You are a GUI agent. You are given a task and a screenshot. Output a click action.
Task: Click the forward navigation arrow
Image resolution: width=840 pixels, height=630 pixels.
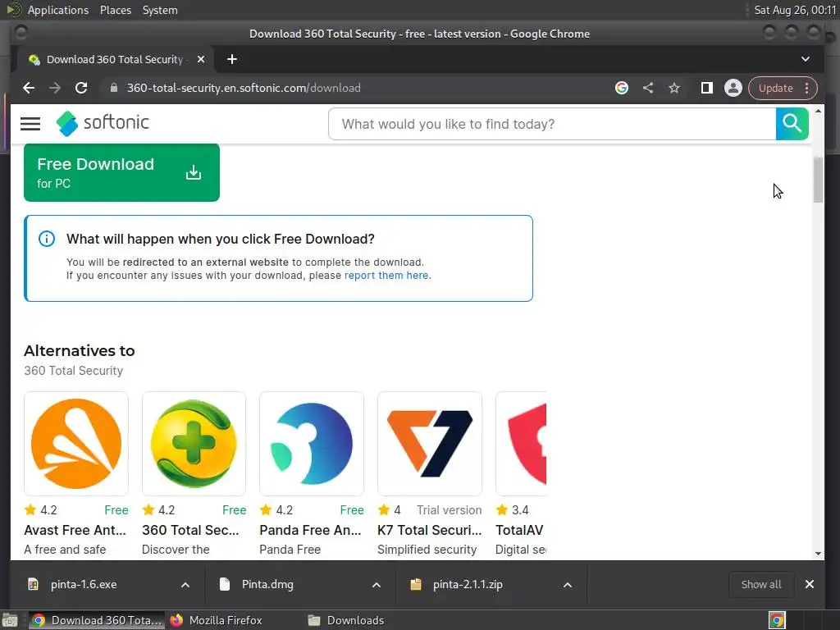click(55, 88)
